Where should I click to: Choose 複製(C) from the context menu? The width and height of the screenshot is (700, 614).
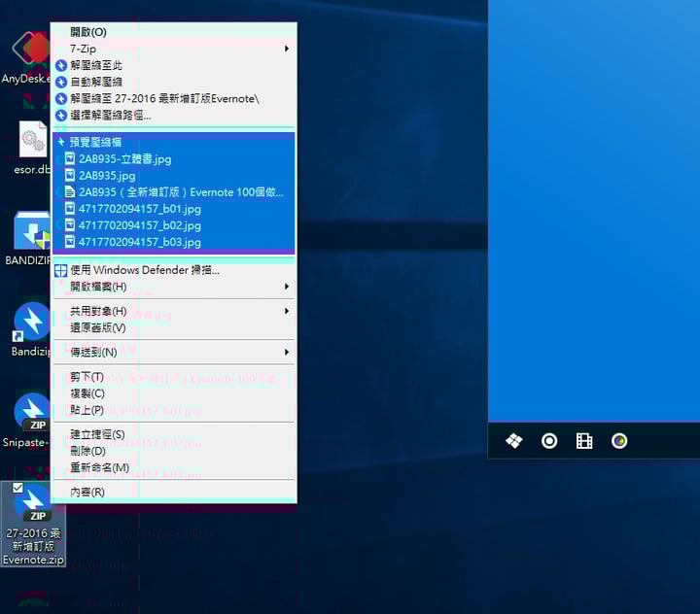coord(174,393)
